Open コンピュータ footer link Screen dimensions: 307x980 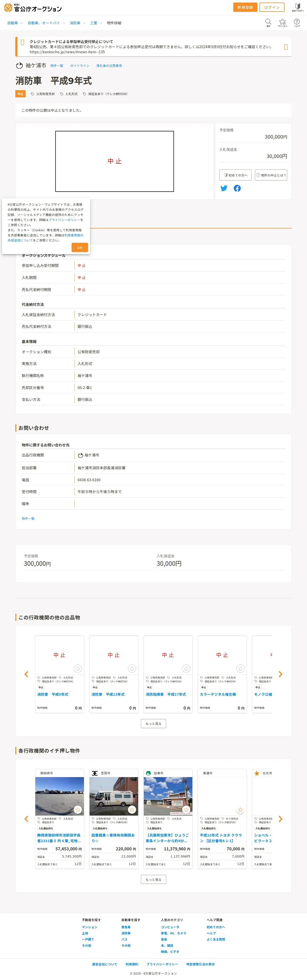coord(170,927)
